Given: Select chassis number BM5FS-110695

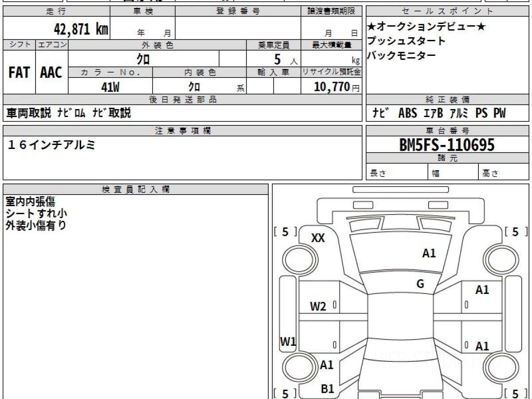Looking at the screenshot, I should (447, 145).
